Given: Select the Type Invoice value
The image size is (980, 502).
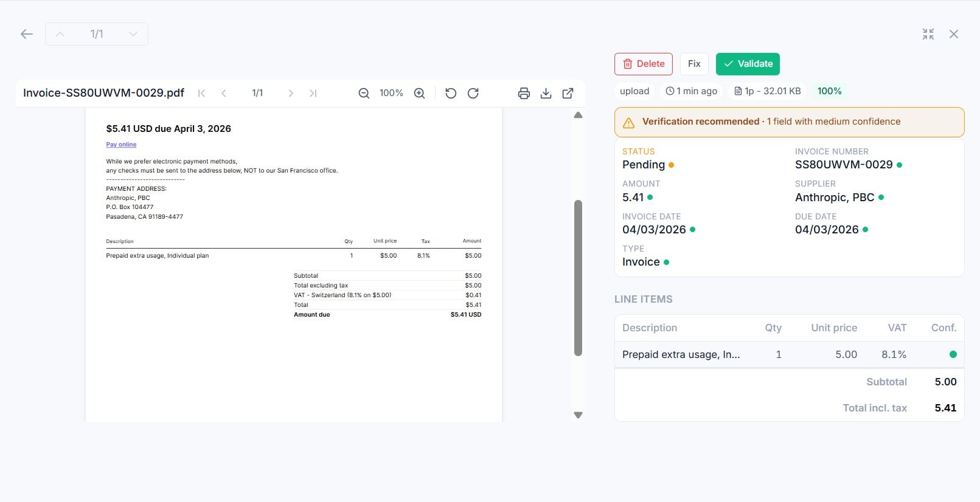Looking at the screenshot, I should tap(641, 262).
